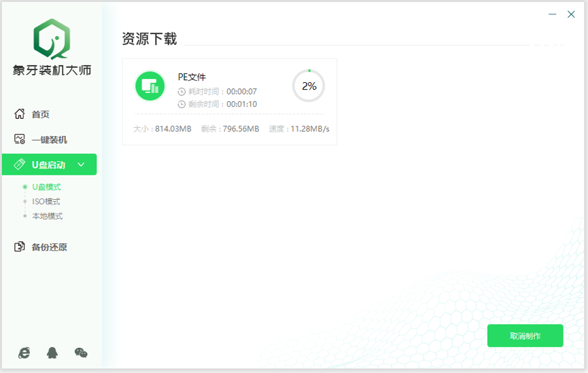This screenshot has width=588, height=373.
Task: Select ISO模式 option
Action: click(46, 202)
